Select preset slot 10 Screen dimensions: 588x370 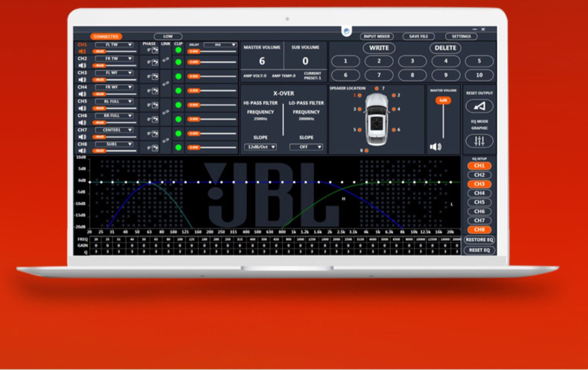(x=479, y=75)
